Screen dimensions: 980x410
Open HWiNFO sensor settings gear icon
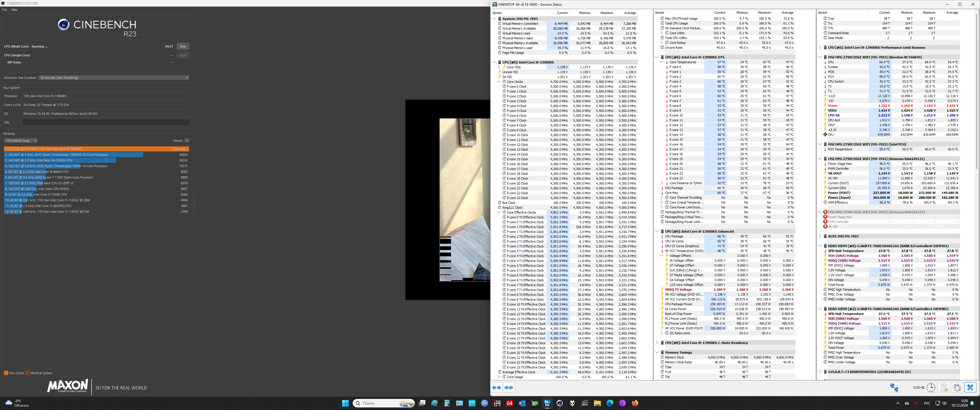957,388
